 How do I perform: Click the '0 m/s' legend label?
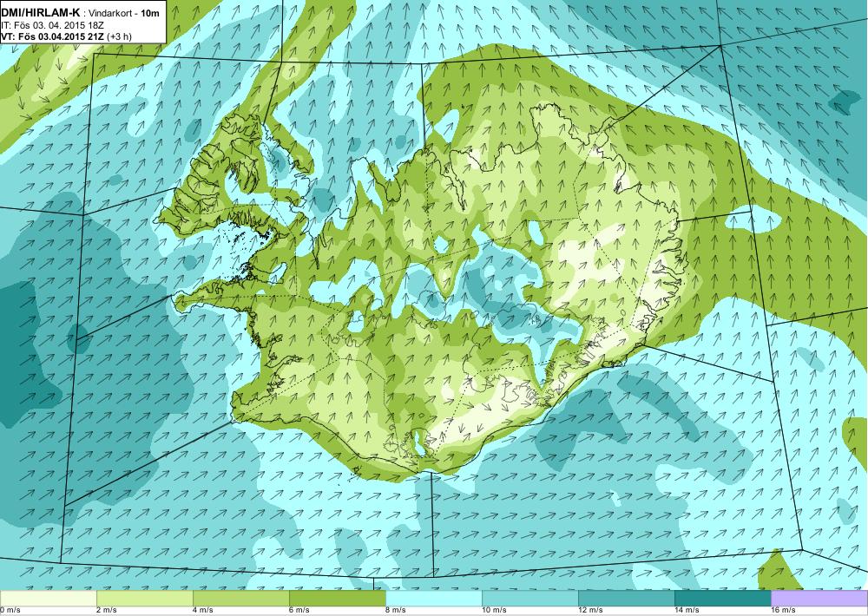point(10,611)
